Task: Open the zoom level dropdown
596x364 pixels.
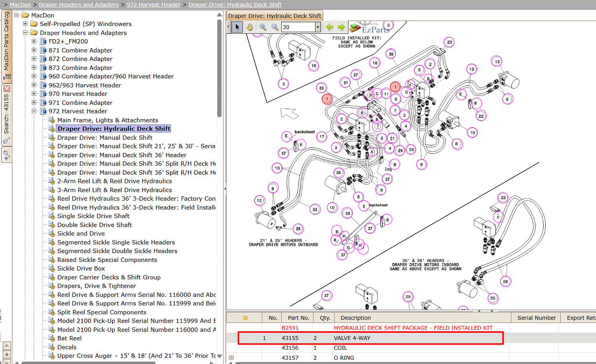Action: 317,27
